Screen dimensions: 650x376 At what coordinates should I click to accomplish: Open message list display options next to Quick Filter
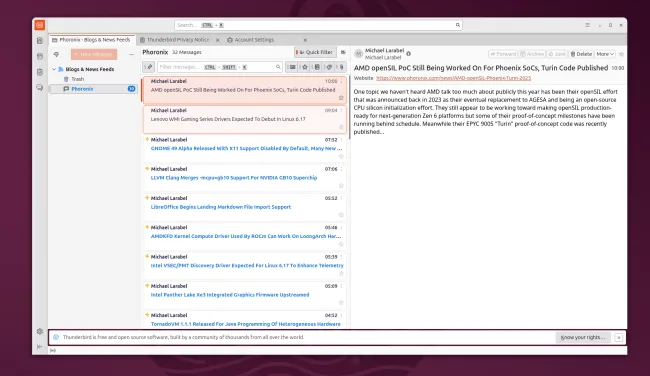[343, 52]
